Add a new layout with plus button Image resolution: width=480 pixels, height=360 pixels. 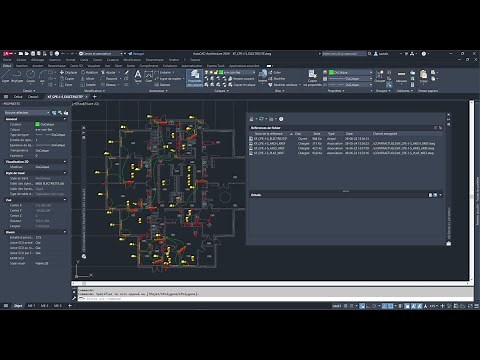[x=70, y=306]
